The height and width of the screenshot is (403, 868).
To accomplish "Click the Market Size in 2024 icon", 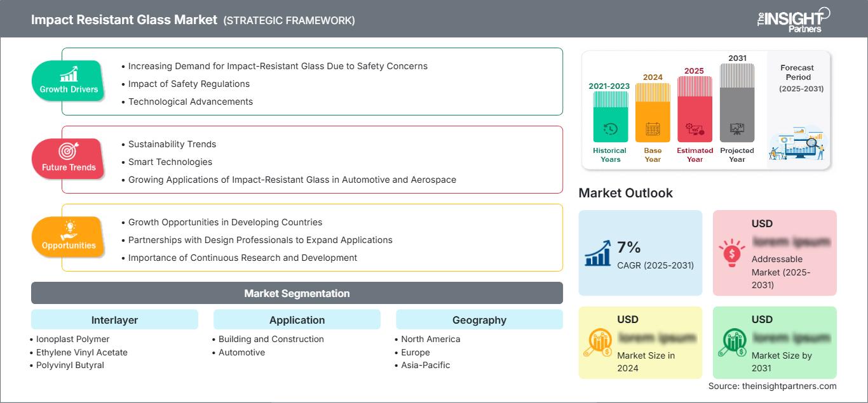I will [x=597, y=343].
